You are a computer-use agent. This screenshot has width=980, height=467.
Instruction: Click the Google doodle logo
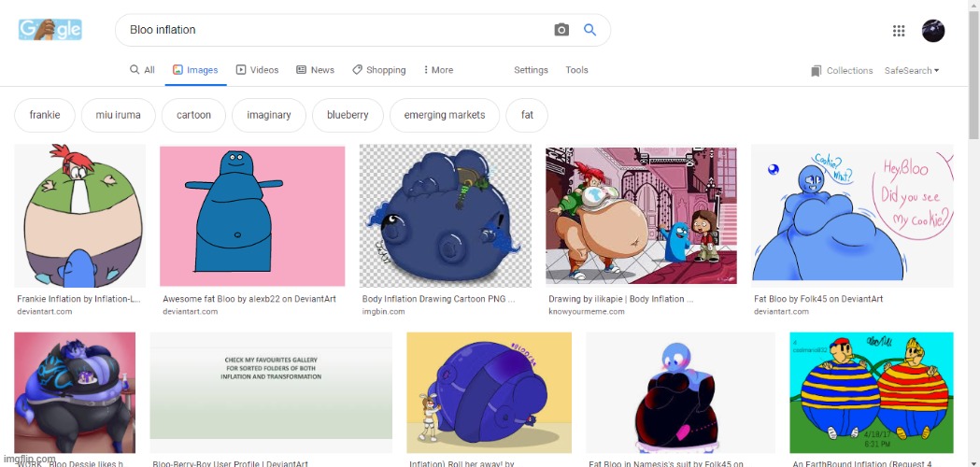coord(50,29)
